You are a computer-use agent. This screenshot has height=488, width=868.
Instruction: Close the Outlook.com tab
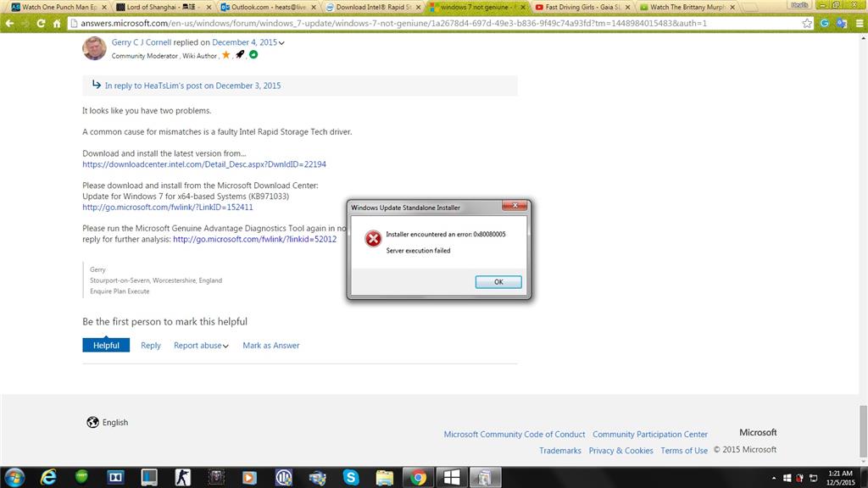tap(314, 7)
